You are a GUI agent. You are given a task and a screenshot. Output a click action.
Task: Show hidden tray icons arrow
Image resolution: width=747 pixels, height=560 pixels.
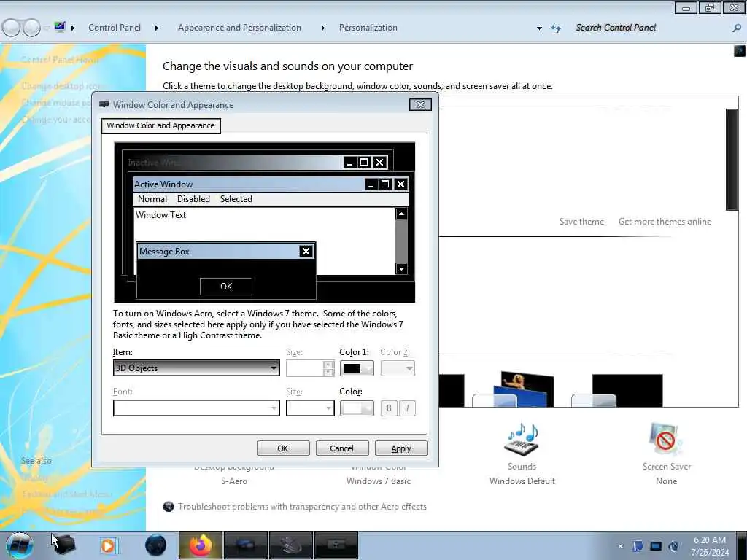620,546
